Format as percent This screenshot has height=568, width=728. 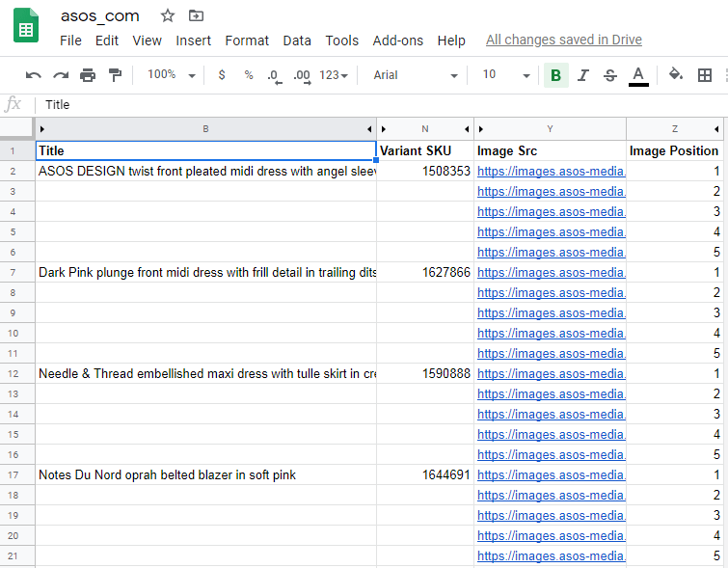(x=249, y=75)
